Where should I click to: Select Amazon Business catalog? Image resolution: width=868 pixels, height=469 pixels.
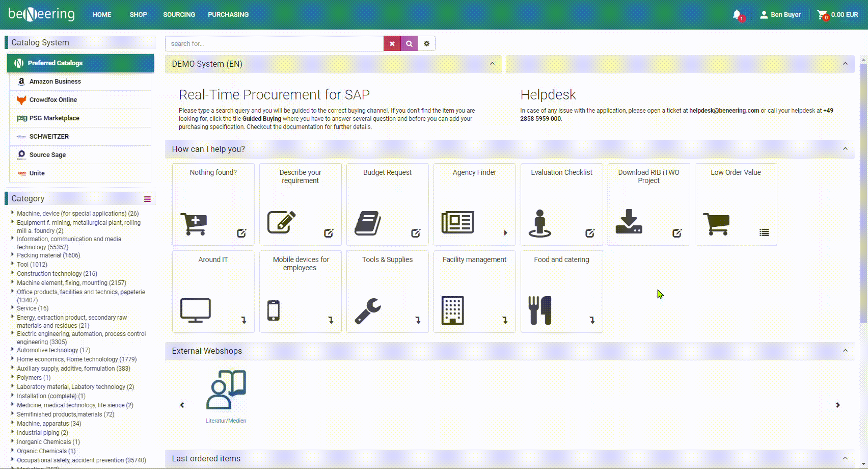tap(55, 82)
